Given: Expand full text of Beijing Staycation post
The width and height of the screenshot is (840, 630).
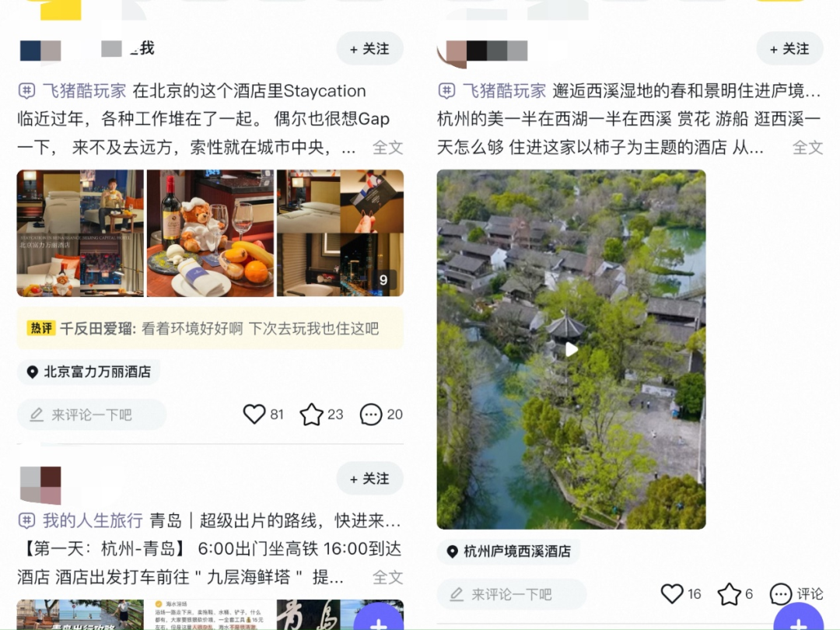Looking at the screenshot, I should tap(387, 147).
